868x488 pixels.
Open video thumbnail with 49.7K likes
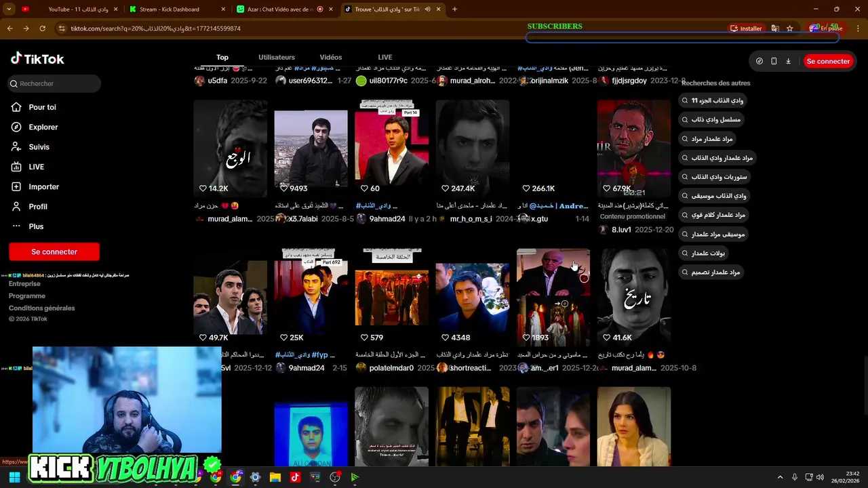[230, 298]
